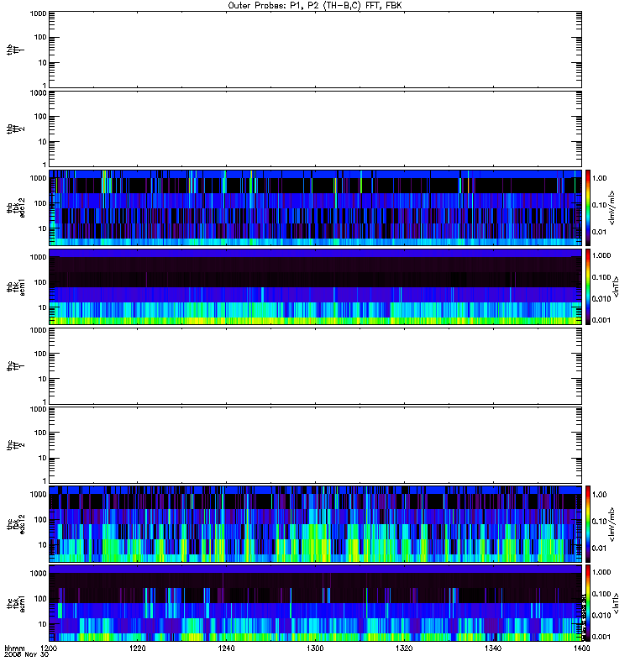Click the 1000 y-tick on thb fff 1 panel
630x672 pixels.
38,13
